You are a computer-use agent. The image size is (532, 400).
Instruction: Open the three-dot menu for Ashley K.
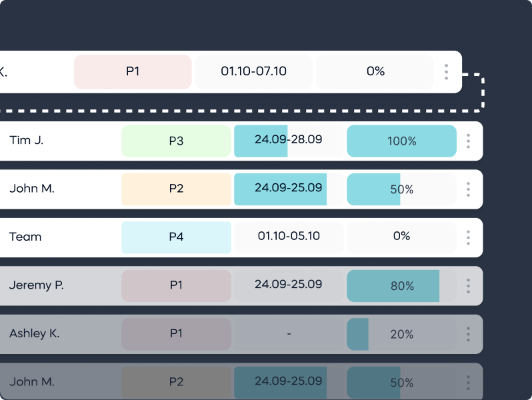[469, 334]
